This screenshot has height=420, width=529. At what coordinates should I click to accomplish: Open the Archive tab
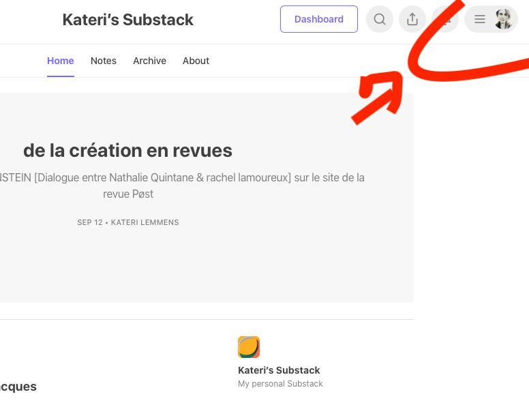pyautogui.click(x=149, y=61)
